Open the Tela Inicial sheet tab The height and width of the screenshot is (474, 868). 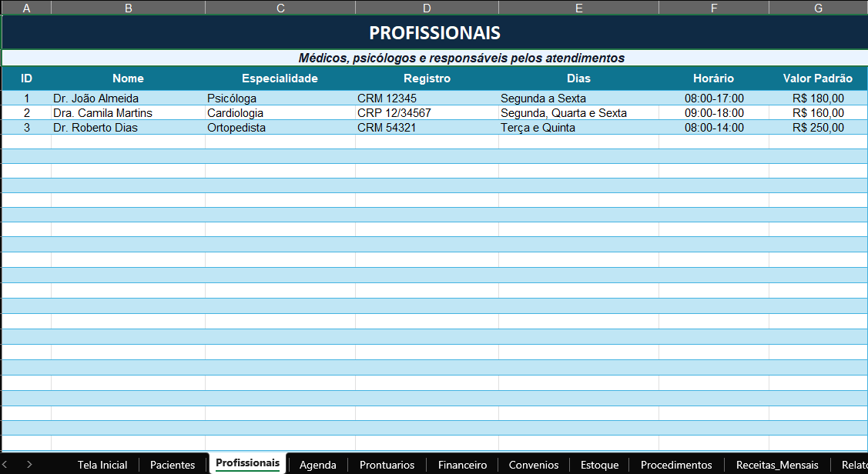102,465
